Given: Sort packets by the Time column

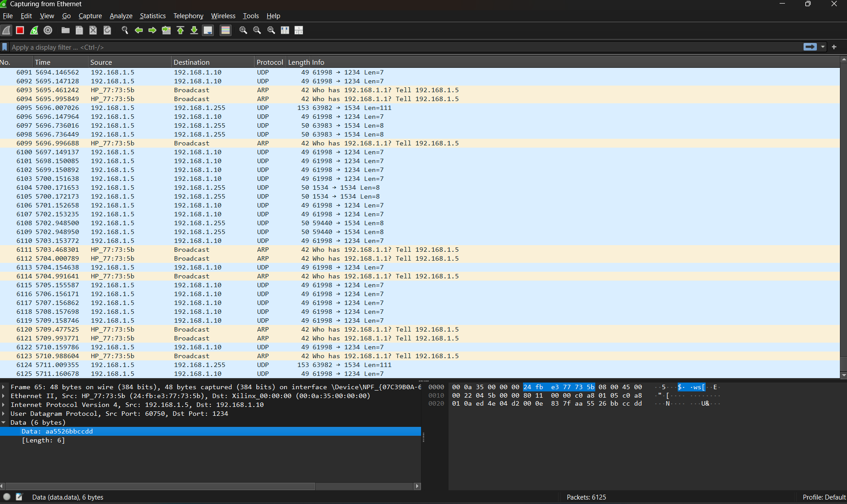Looking at the screenshot, I should pyautogui.click(x=60, y=62).
